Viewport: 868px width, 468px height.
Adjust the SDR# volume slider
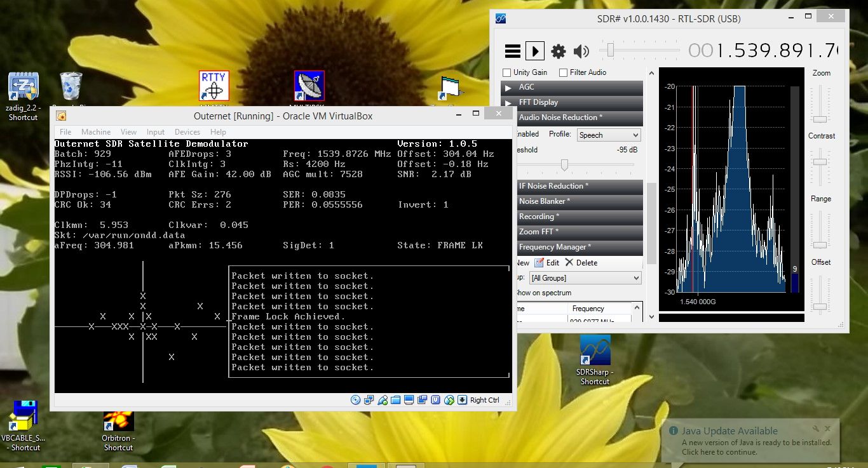click(611, 50)
